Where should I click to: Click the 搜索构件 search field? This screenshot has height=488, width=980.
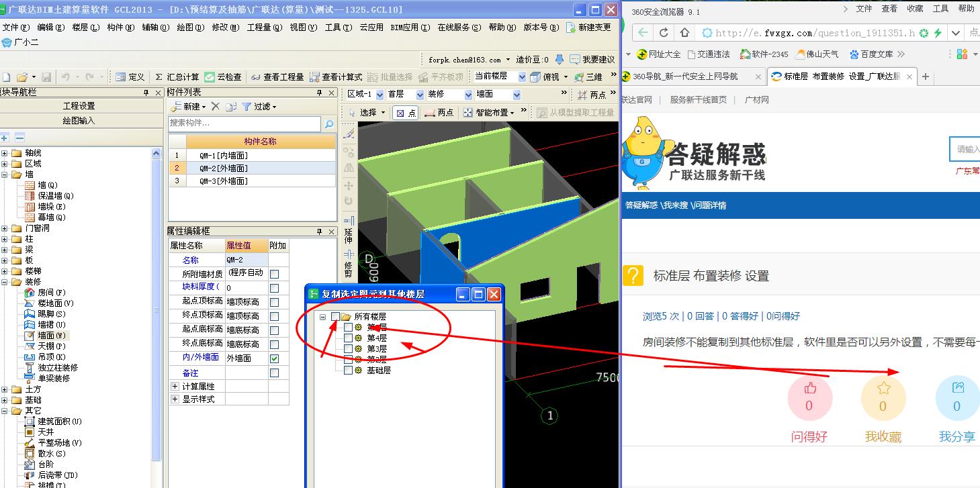pos(244,124)
